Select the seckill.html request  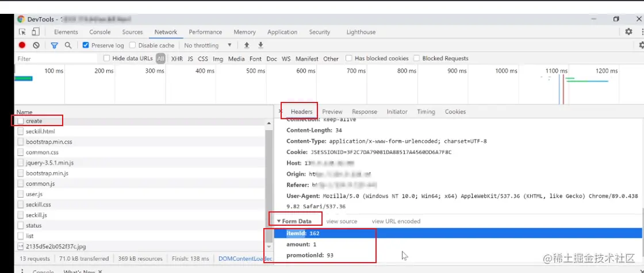pyautogui.click(x=141, y=131)
